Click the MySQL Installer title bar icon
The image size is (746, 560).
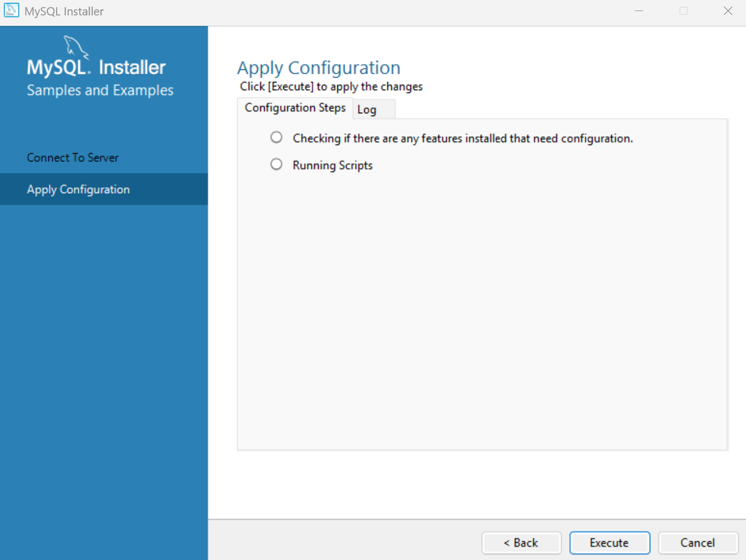point(11,10)
